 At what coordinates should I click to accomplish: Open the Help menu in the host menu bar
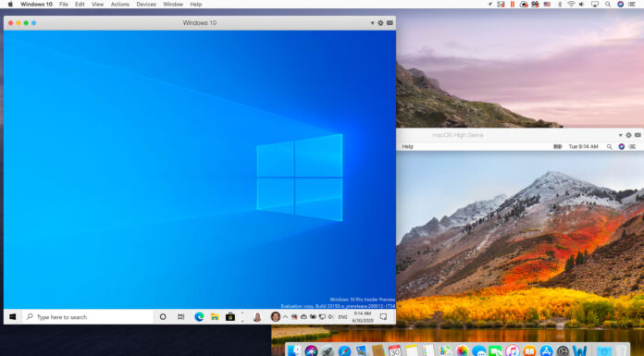coord(196,4)
